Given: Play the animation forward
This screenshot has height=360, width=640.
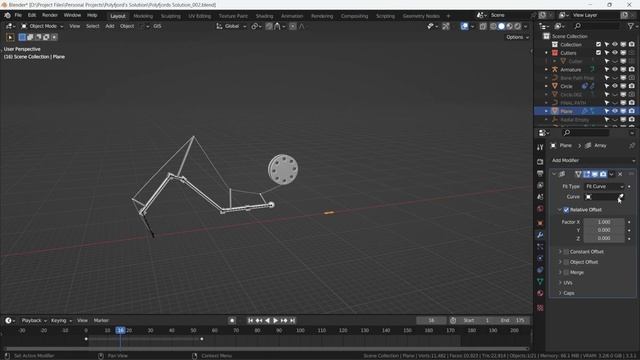Looking at the screenshot, I should pyautogui.click(x=276, y=321).
